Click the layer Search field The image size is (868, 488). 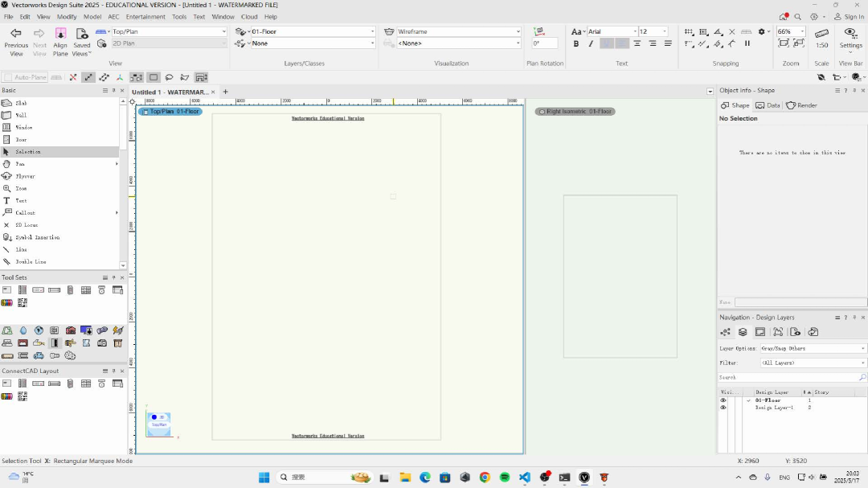[788, 377]
